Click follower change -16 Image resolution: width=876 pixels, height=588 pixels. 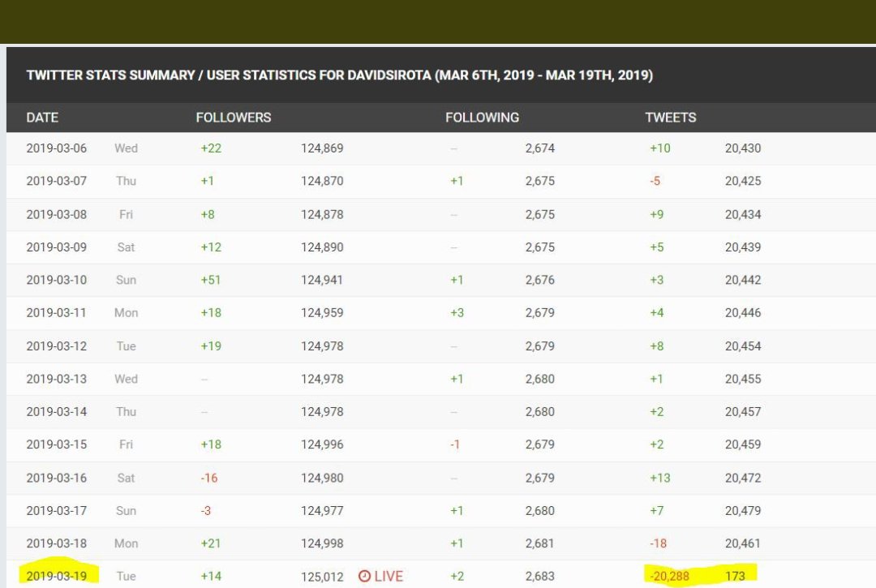tap(209, 478)
